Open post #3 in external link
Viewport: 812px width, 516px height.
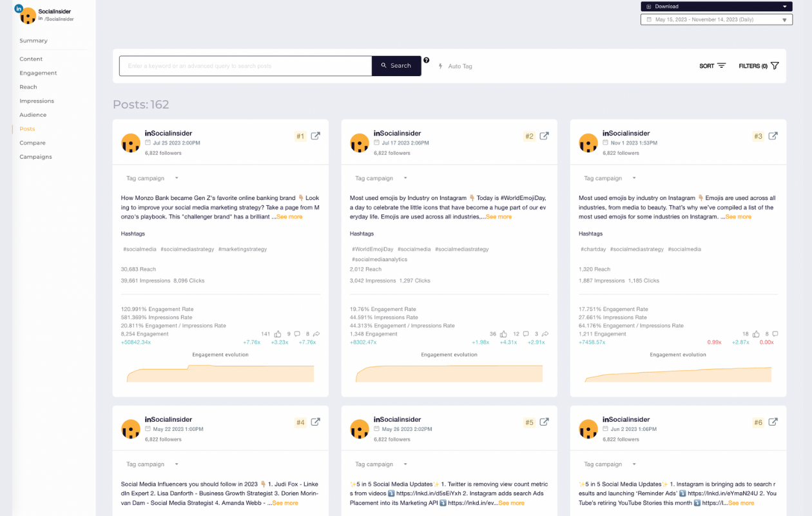[x=773, y=136]
